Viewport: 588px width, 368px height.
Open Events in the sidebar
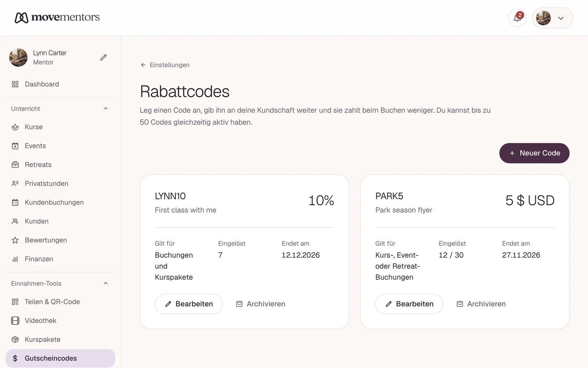(60, 146)
